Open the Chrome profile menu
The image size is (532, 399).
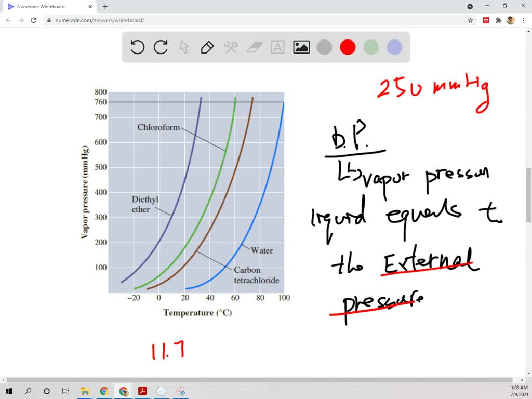pos(510,20)
